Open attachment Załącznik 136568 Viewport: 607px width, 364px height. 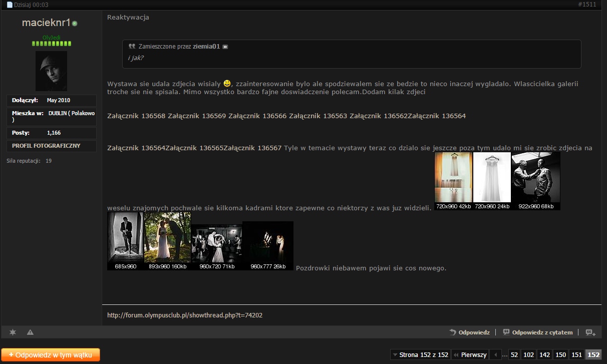click(136, 116)
